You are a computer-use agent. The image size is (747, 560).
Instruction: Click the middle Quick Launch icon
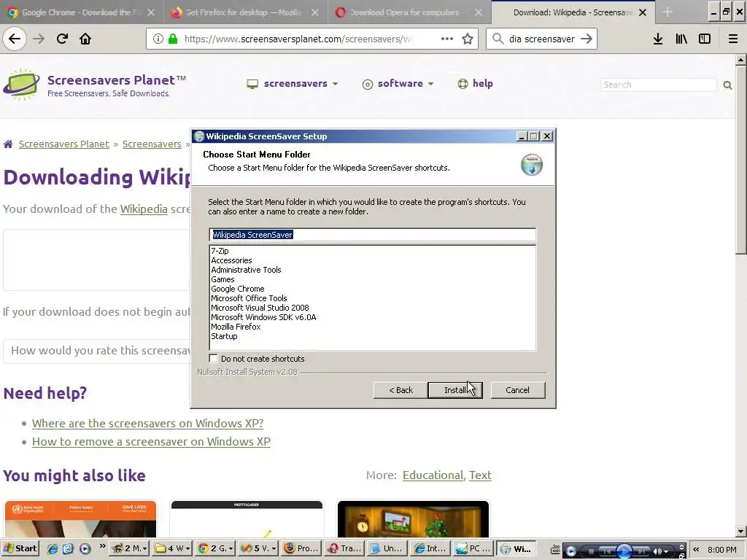(68, 548)
